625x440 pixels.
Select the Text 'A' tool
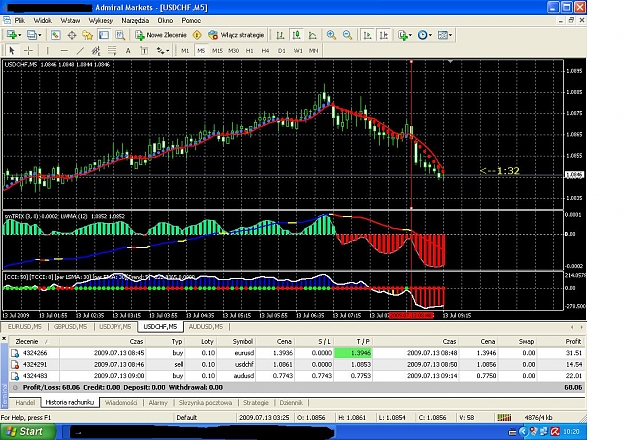(x=128, y=51)
